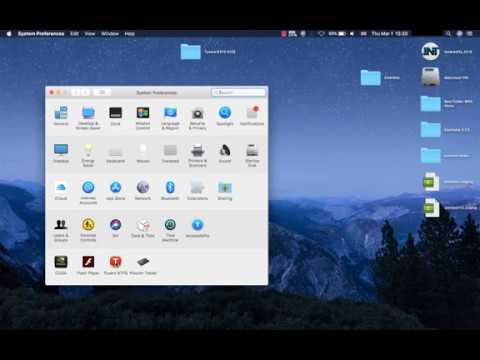Viewport: 480px width, 360px height.
Task: Open Desktop & Screen Saver preferences
Action: coord(88,118)
